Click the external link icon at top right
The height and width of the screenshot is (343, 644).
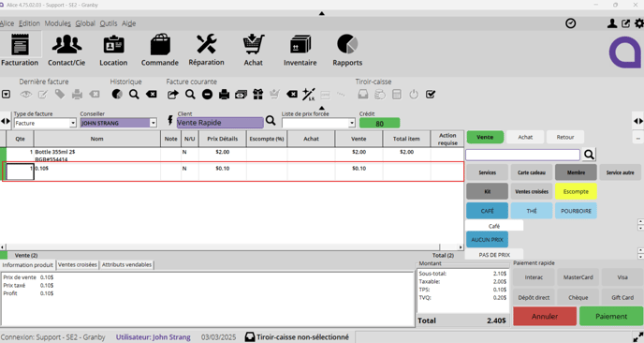(x=625, y=23)
